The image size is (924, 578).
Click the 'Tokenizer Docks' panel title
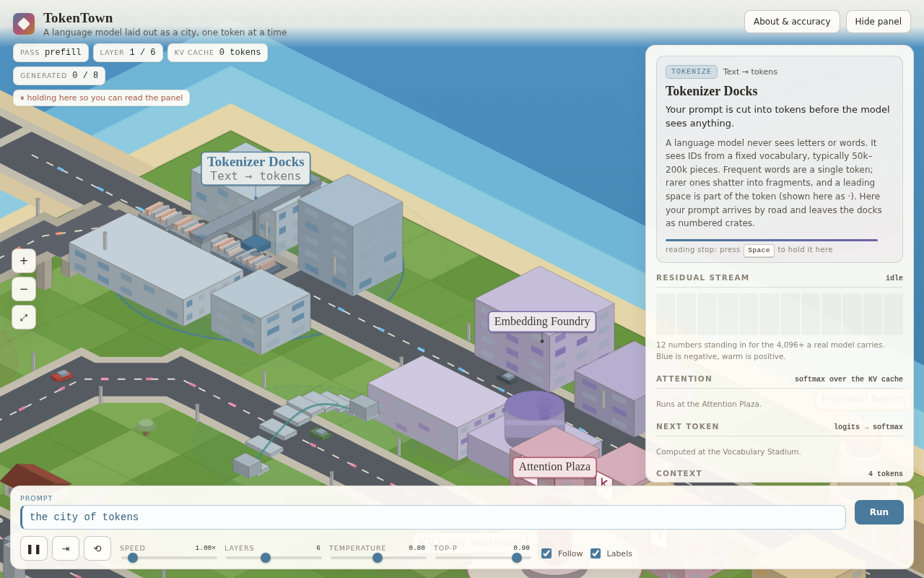pos(711,91)
